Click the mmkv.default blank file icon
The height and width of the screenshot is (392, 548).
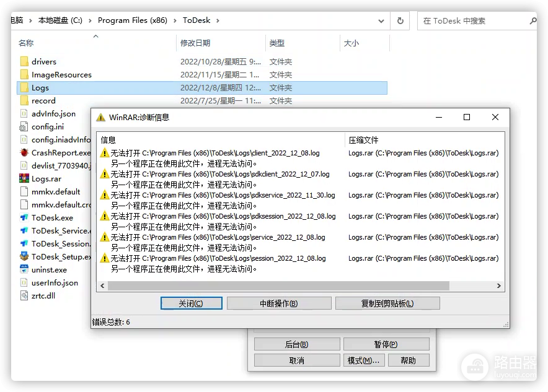[24, 191]
